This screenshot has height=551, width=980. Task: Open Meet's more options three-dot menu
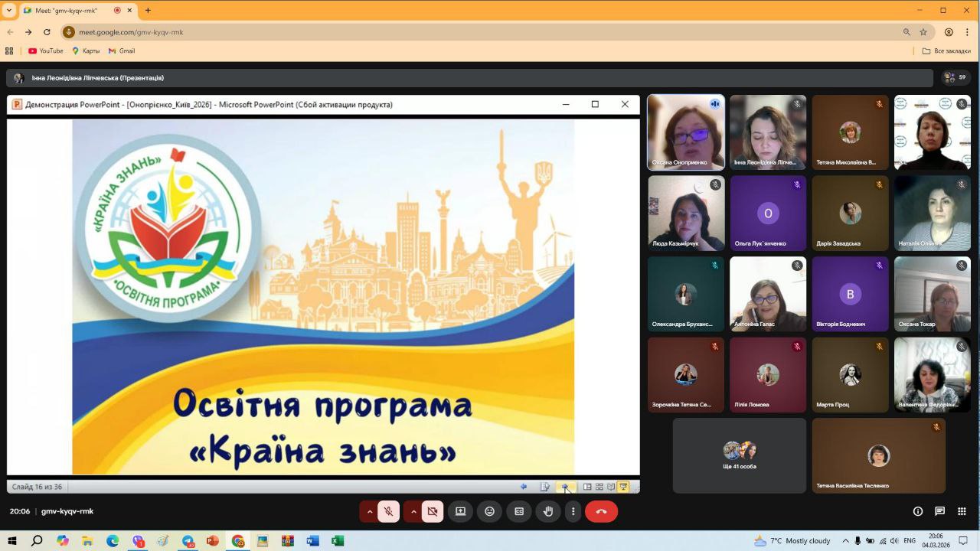pyautogui.click(x=572, y=511)
